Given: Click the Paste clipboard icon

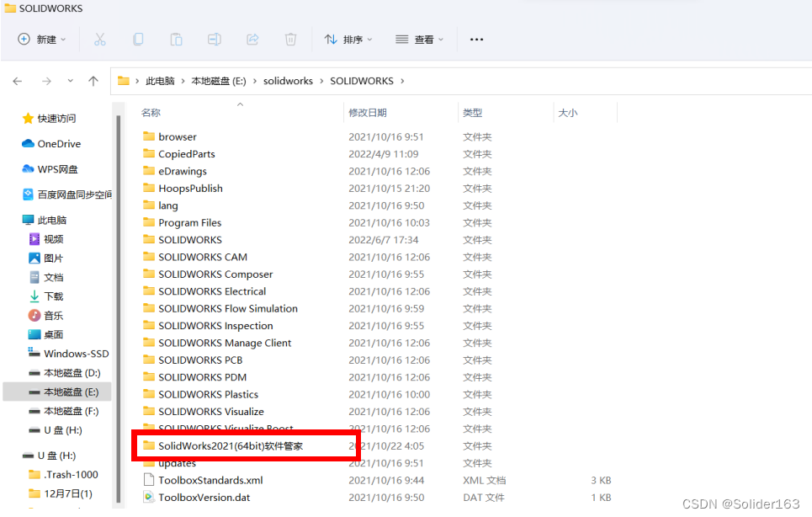Looking at the screenshot, I should click(176, 39).
